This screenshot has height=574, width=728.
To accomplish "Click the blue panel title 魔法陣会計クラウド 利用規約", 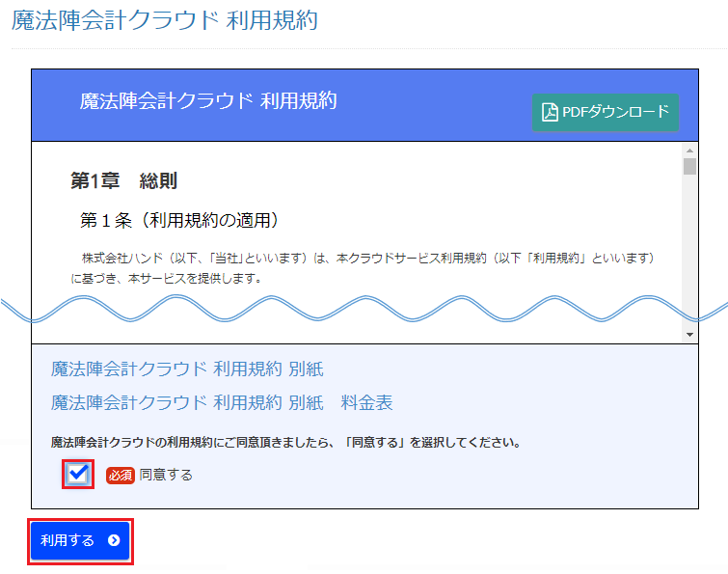I will click(208, 100).
